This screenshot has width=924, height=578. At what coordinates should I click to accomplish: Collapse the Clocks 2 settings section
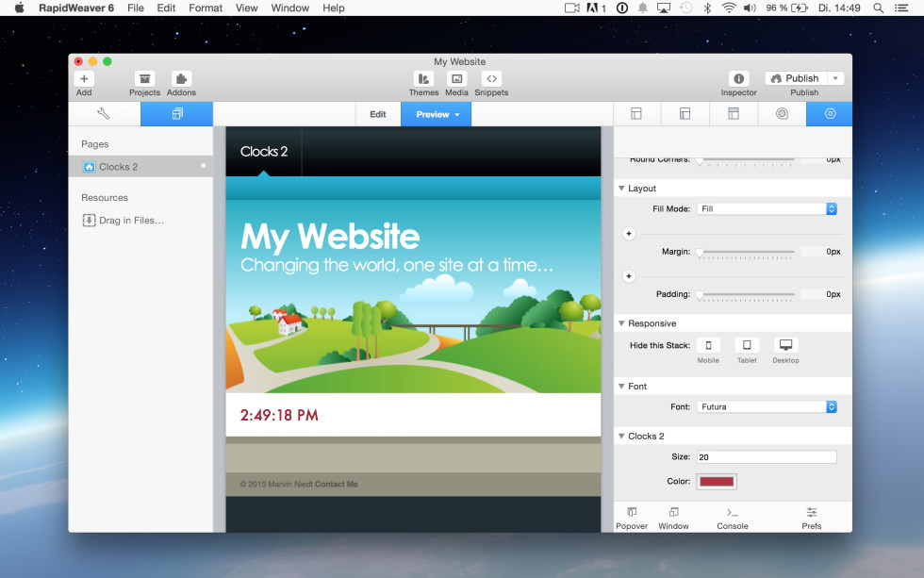[x=621, y=436]
